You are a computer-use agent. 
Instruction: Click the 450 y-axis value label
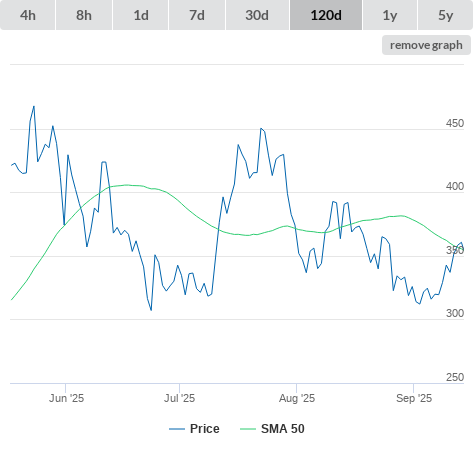[455, 123]
